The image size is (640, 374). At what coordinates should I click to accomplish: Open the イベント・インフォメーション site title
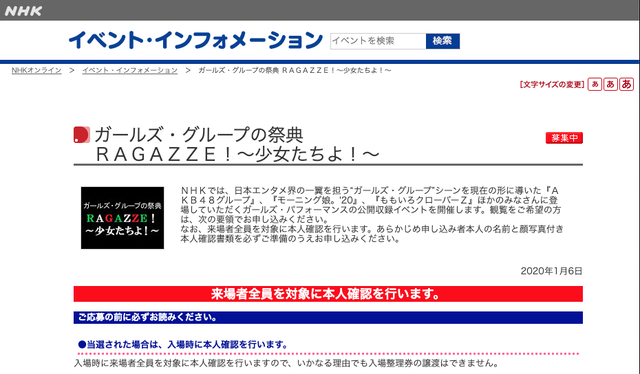point(196,40)
